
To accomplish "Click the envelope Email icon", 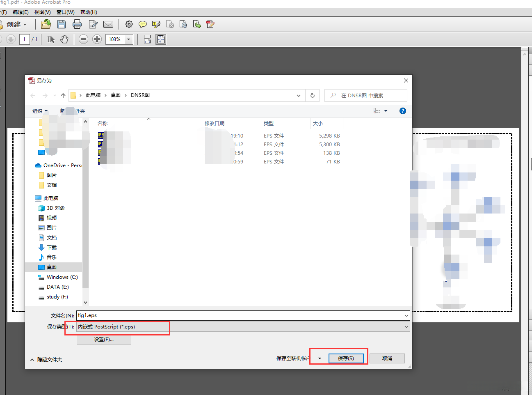I will point(108,25).
